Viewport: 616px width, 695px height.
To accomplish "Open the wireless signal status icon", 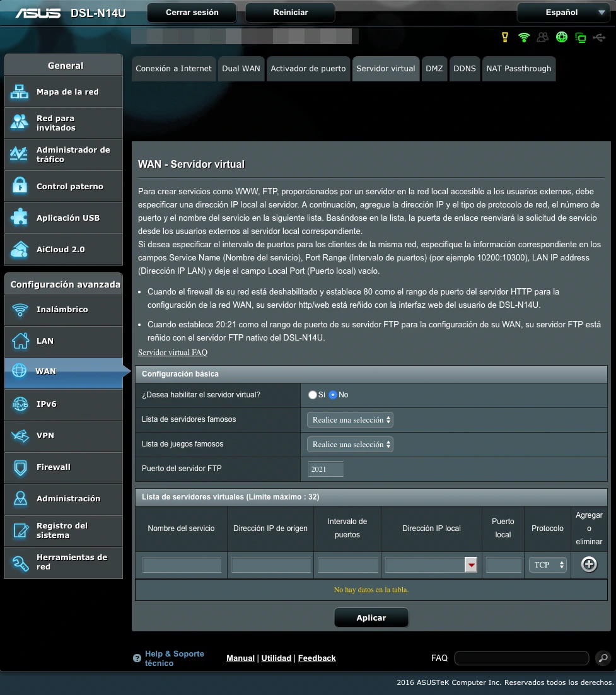I will [524, 37].
